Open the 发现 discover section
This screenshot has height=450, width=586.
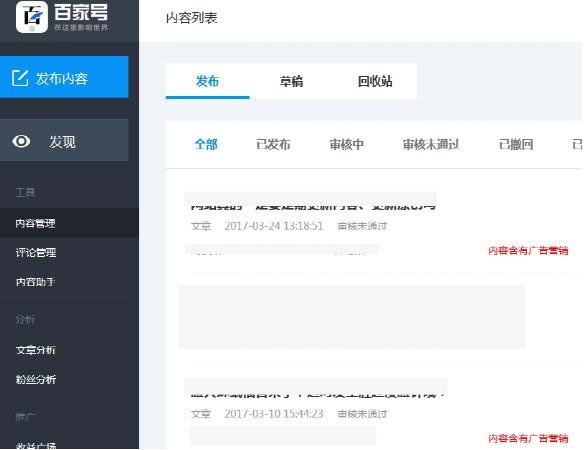(64, 140)
